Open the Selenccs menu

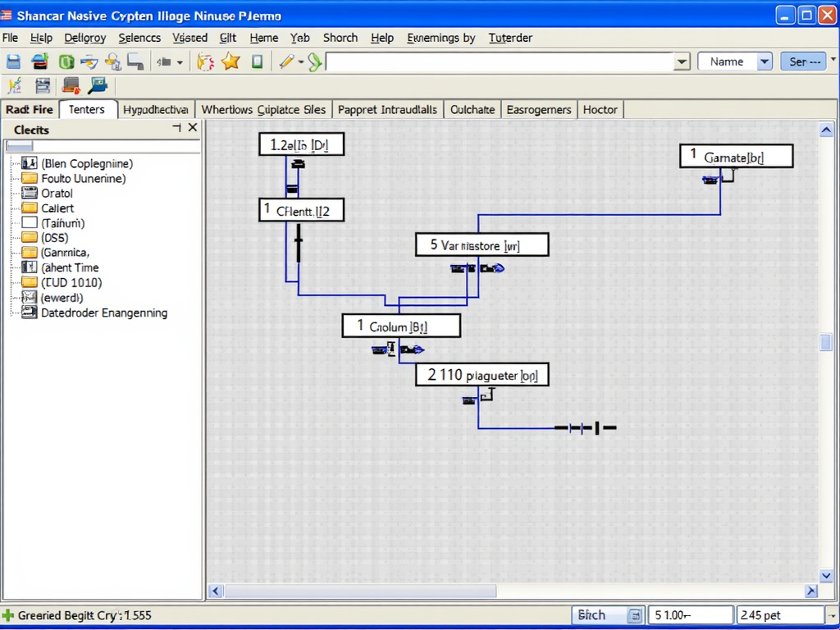[139, 38]
